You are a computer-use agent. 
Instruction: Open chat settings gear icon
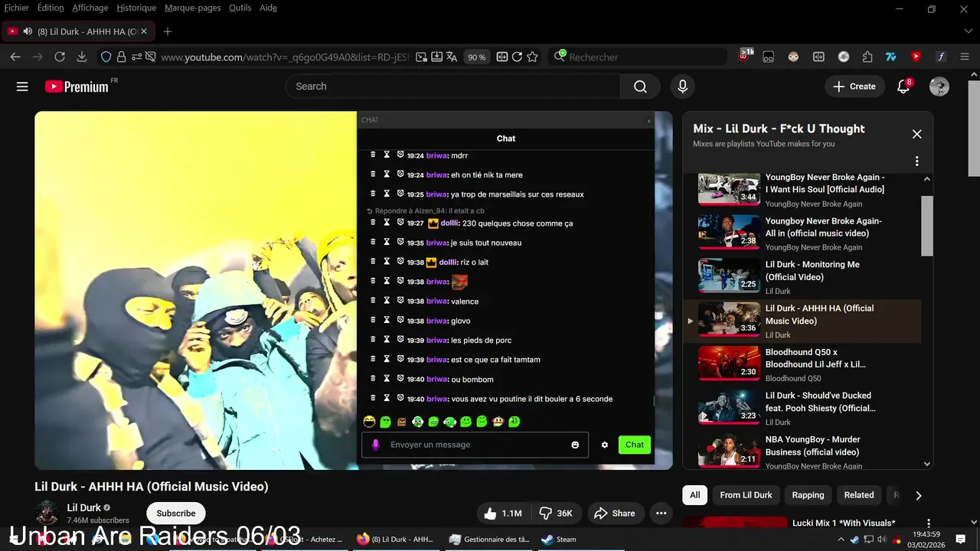click(x=604, y=445)
